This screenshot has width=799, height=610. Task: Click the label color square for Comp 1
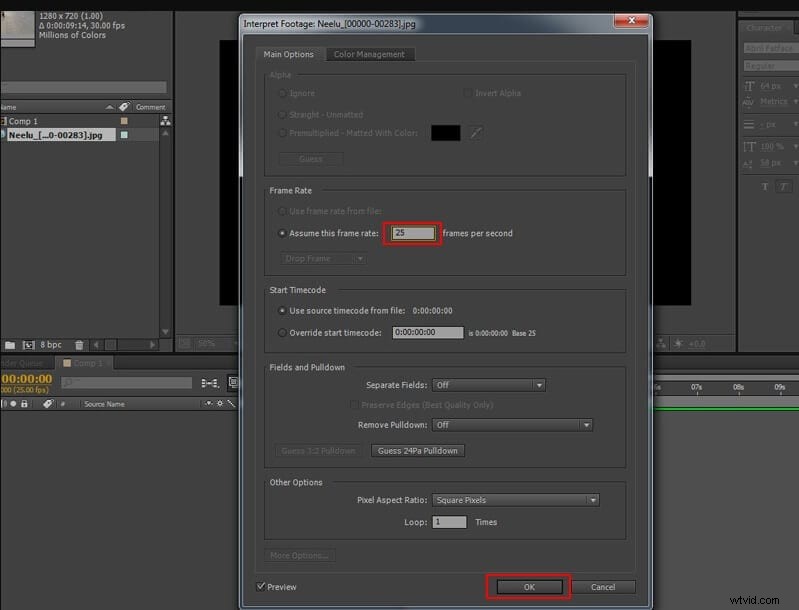pyautogui.click(x=124, y=121)
